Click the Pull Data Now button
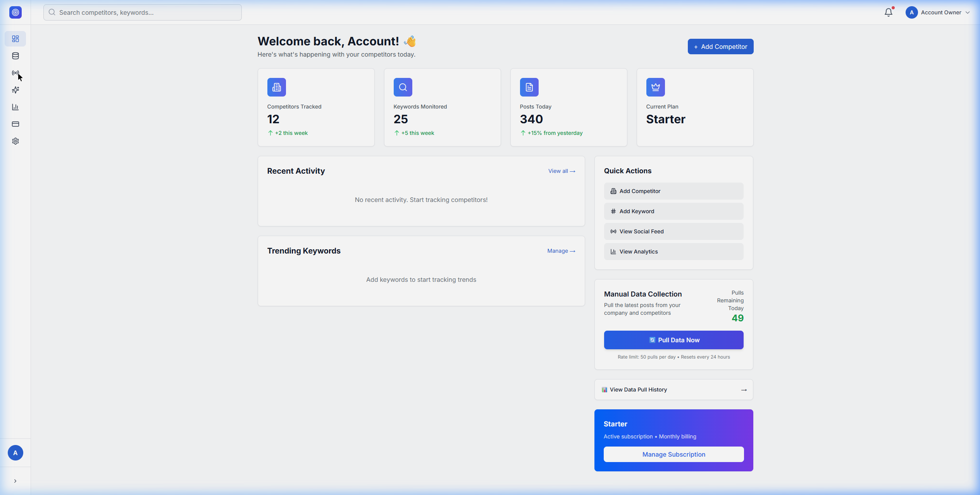This screenshot has height=495, width=980. coord(673,340)
